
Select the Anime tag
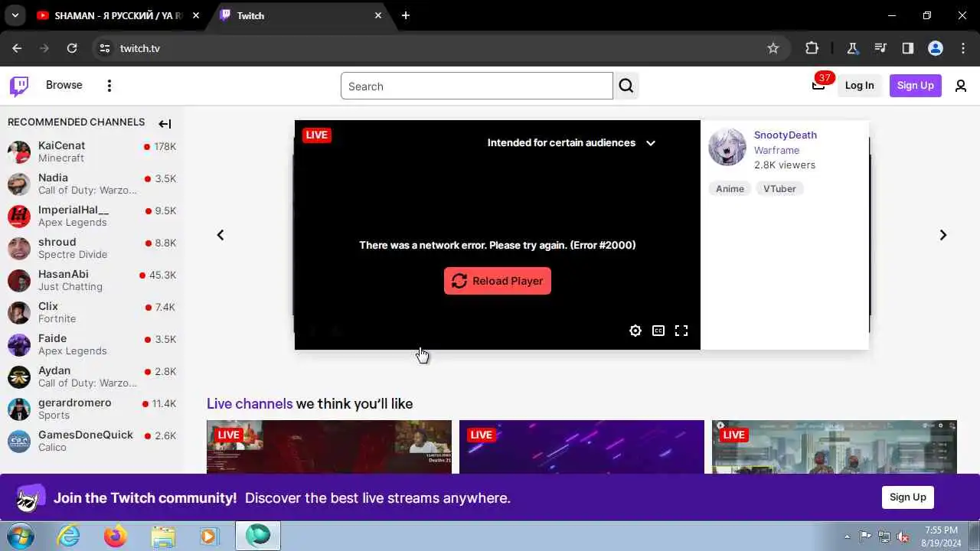point(730,189)
